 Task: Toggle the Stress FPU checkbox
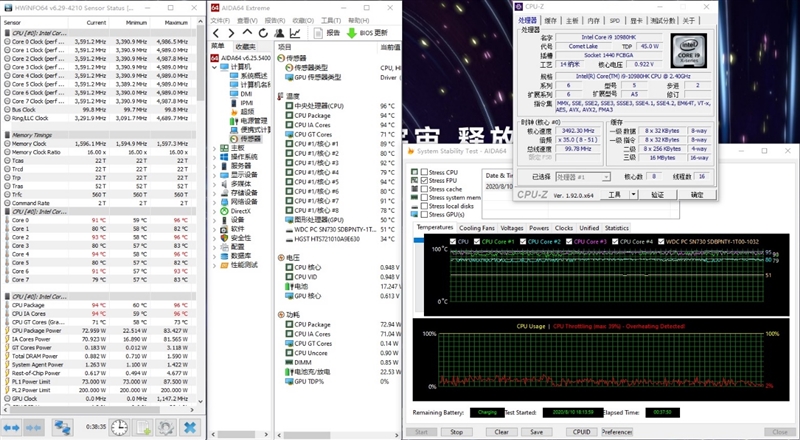click(422, 180)
